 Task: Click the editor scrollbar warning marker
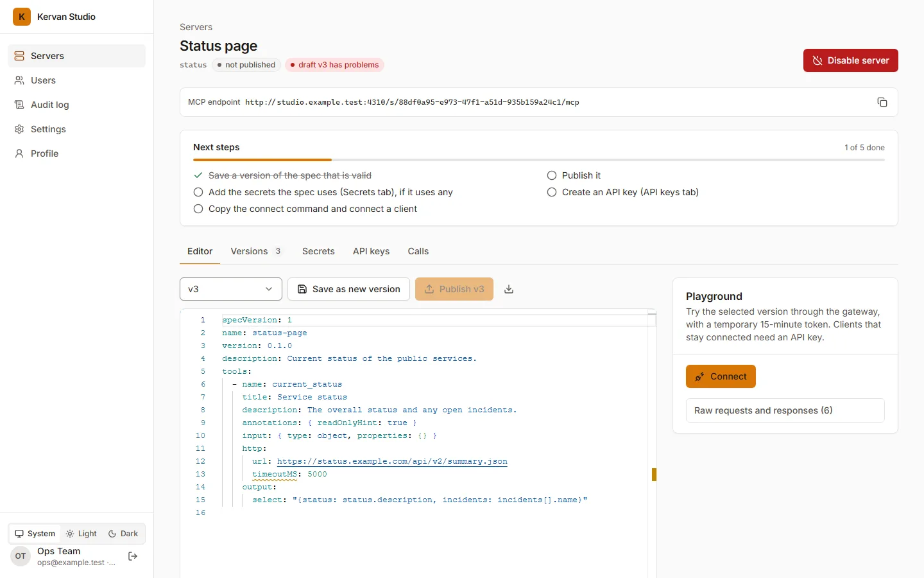pos(654,475)
